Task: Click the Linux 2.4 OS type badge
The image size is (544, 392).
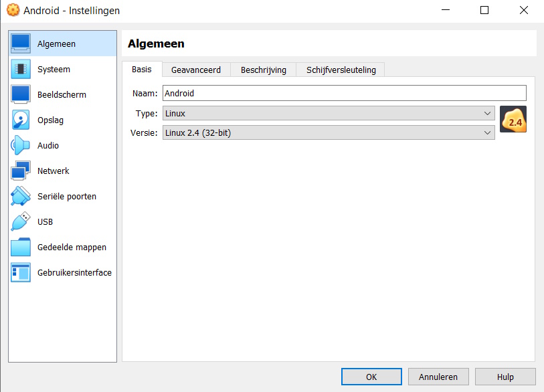Action: [513, 119]
